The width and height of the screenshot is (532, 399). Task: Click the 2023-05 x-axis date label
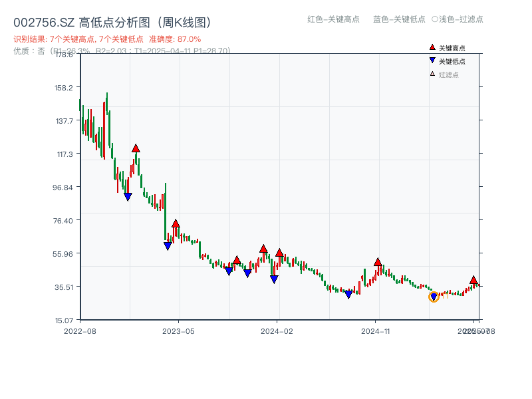tap(178, 330)
